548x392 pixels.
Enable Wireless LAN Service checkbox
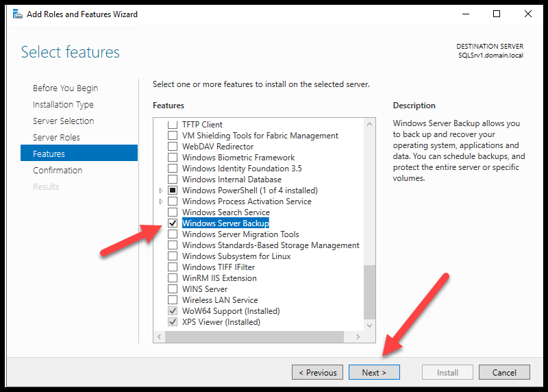[x=173, y=299]
